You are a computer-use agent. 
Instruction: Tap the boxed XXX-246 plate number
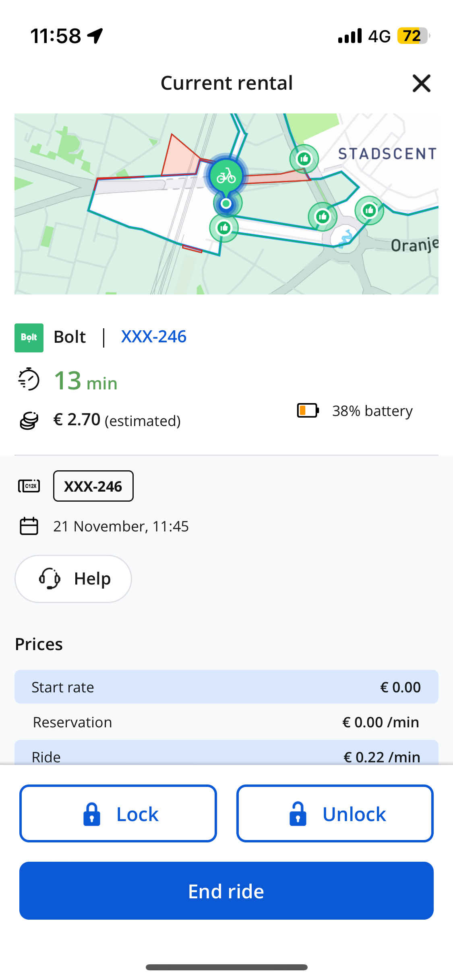click(x=93, y=486)
